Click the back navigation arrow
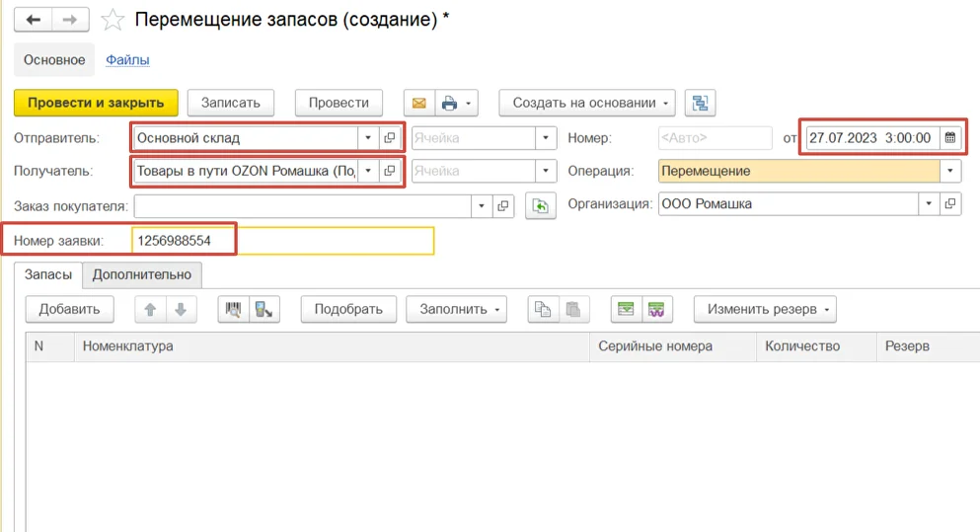 pos(33,20)
